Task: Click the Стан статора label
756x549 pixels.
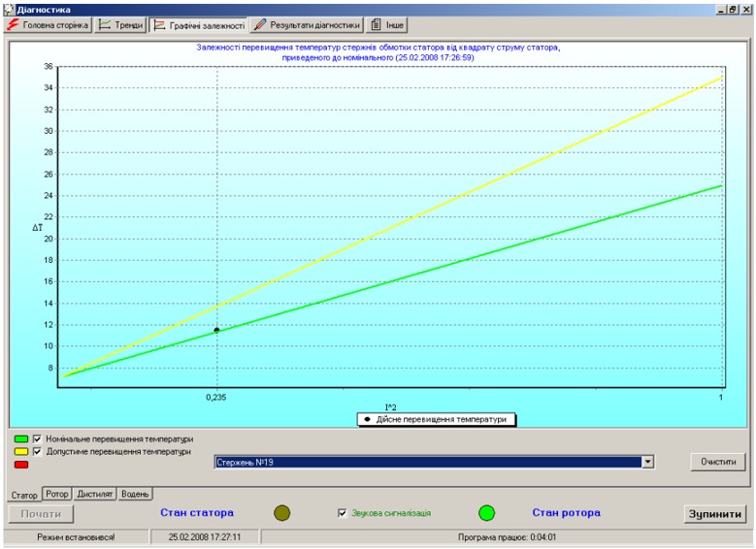Action: (x=197, y=513)
